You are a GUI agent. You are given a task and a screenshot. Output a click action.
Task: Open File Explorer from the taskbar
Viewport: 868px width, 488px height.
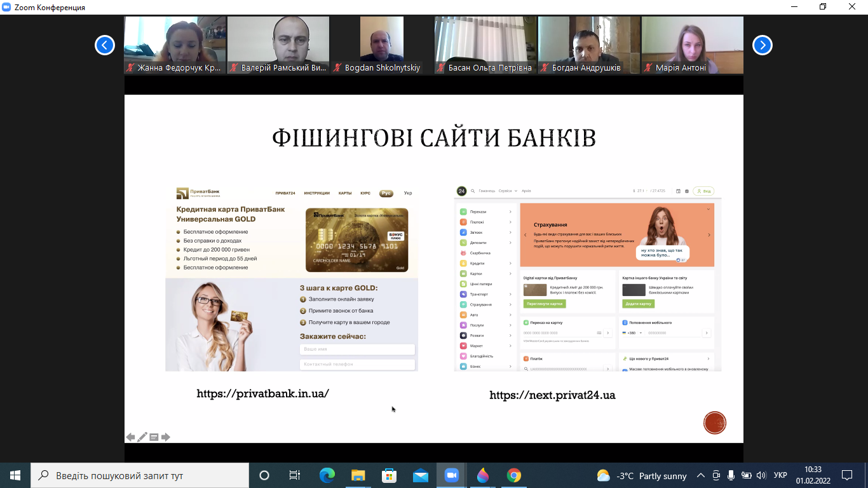tap(358, 475)
